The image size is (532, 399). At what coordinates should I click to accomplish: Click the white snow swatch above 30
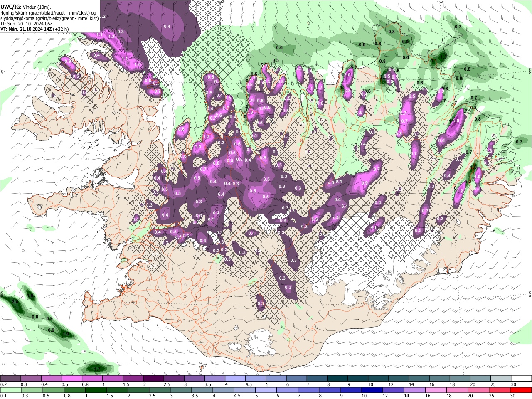521,379
